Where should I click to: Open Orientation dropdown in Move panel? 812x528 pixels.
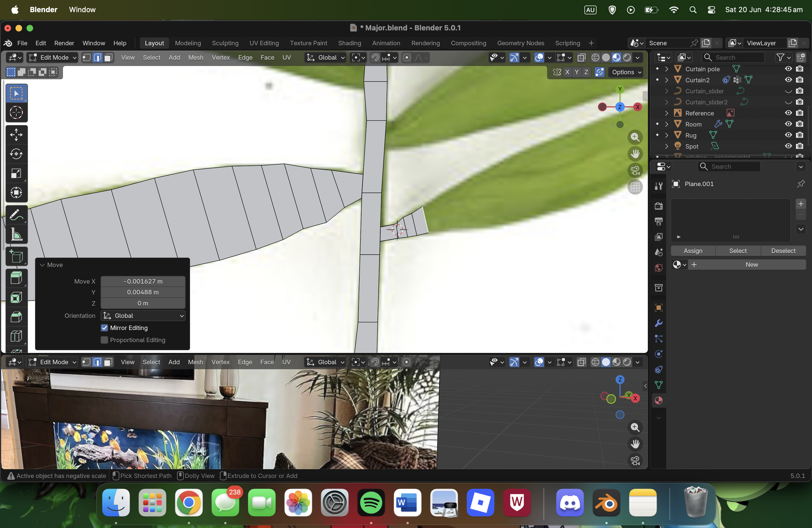(x=143, y=316)
